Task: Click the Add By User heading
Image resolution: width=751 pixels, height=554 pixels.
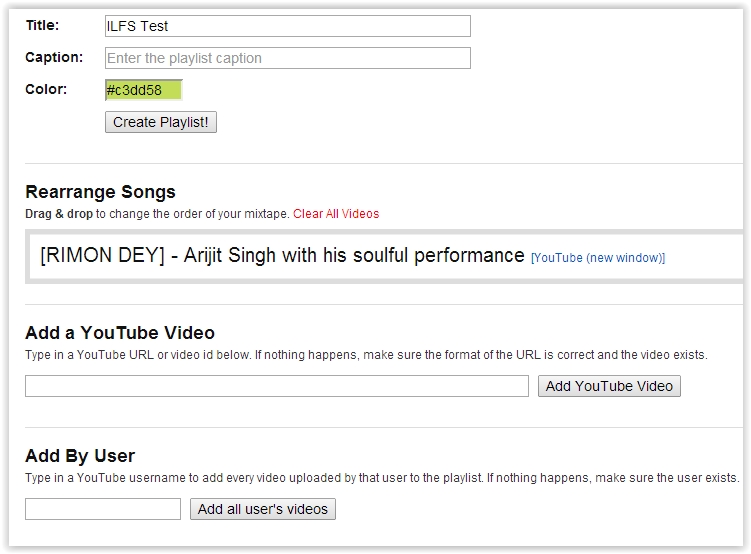Action: (x=80, y=456)
